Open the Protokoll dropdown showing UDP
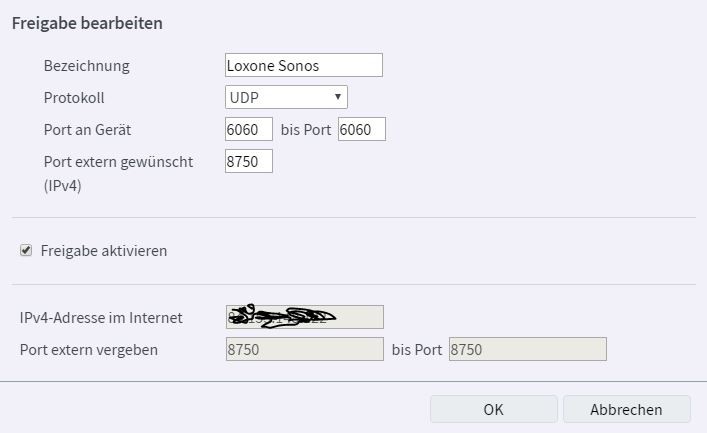This screenshot has height=433, width=707. click(x=286, y=97)
